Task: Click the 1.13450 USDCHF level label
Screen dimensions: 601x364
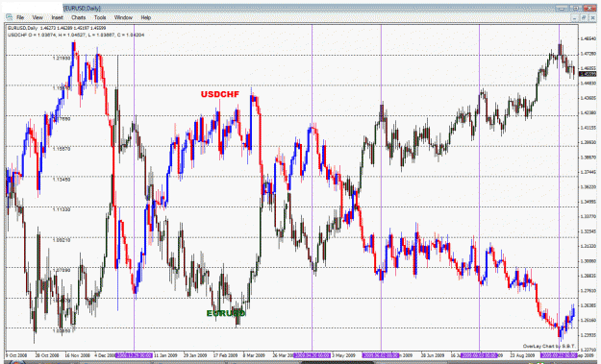Action: (62, 180)
